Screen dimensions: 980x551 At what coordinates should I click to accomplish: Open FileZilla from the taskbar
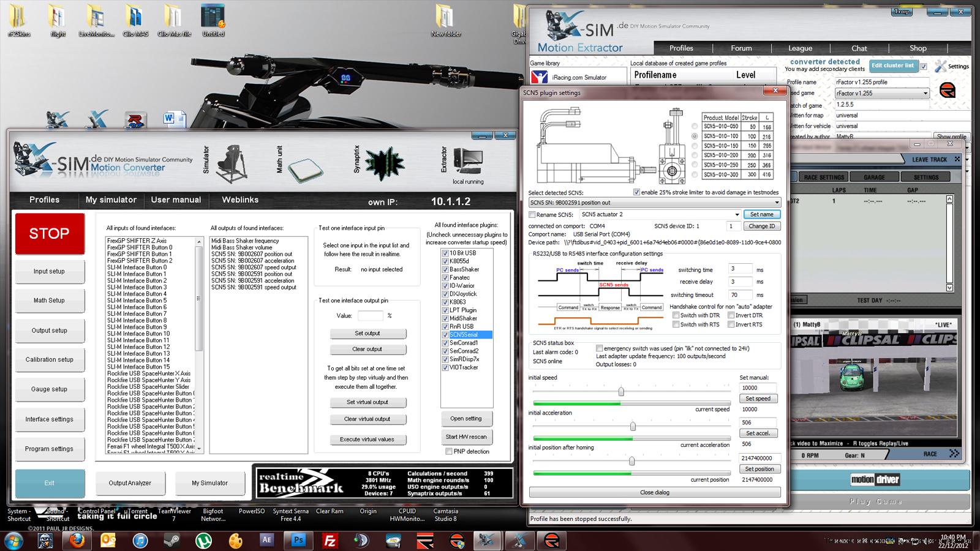330,541
